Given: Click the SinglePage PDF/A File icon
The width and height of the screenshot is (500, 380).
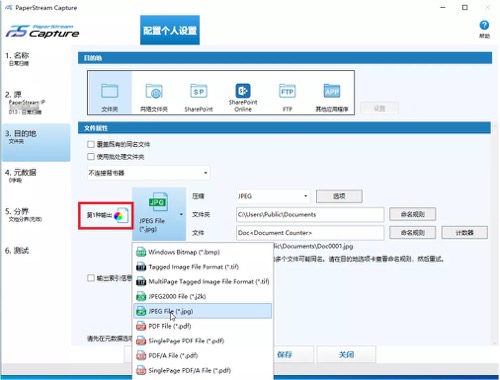Looking at the screenshot, I should coord(141,370).
